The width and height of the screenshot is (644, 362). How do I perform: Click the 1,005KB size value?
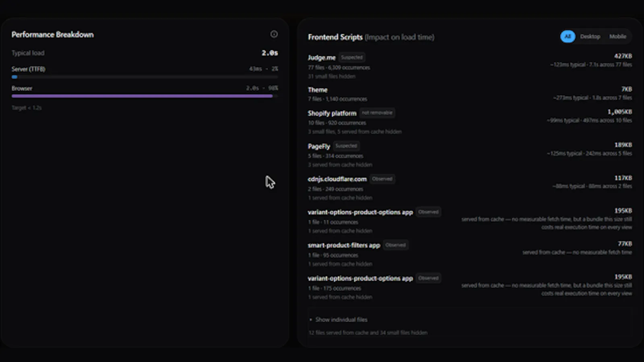(x=620, y=112)
